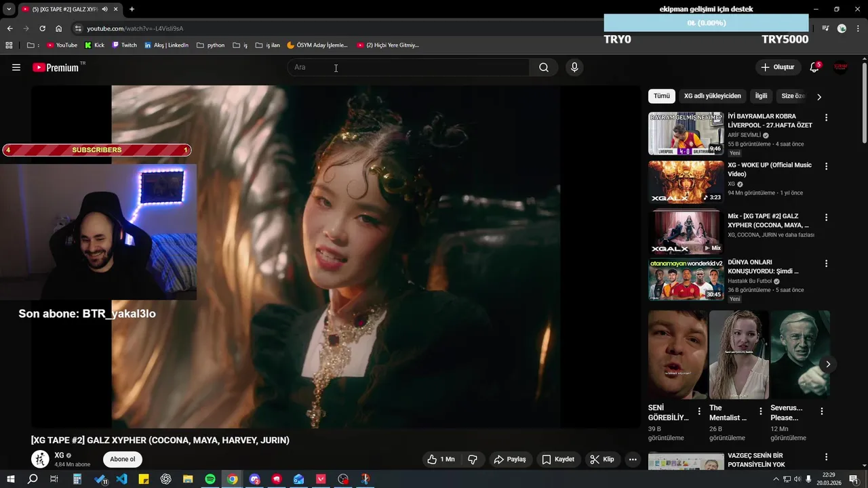Open the notifications bell

(x=814, y=67)
